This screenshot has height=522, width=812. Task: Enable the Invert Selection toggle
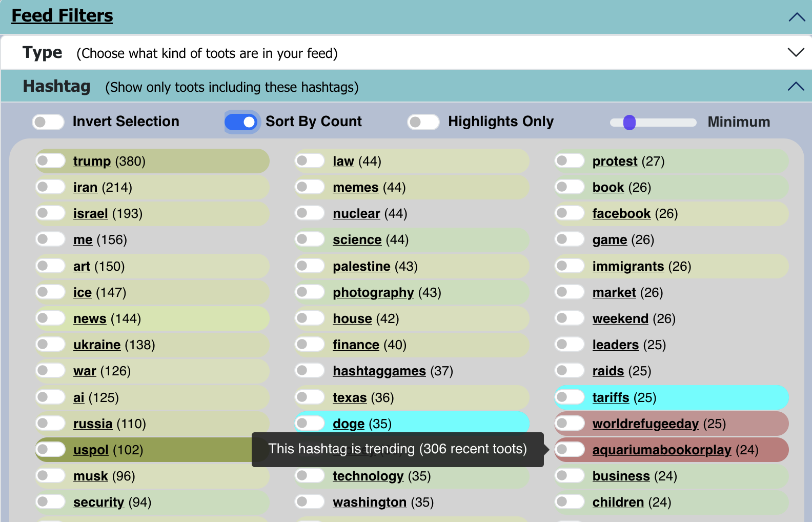pyautogui.click(x=48, y=122)
